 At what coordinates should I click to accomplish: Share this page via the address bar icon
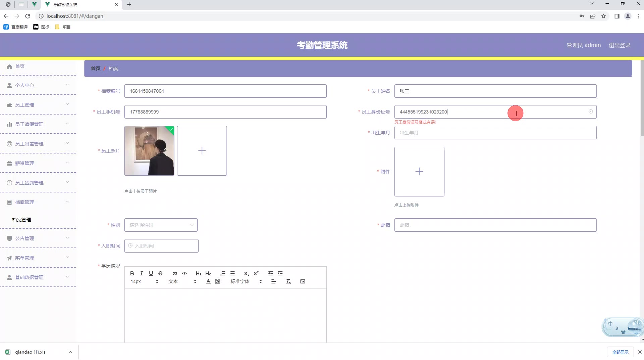pos(593,16)
